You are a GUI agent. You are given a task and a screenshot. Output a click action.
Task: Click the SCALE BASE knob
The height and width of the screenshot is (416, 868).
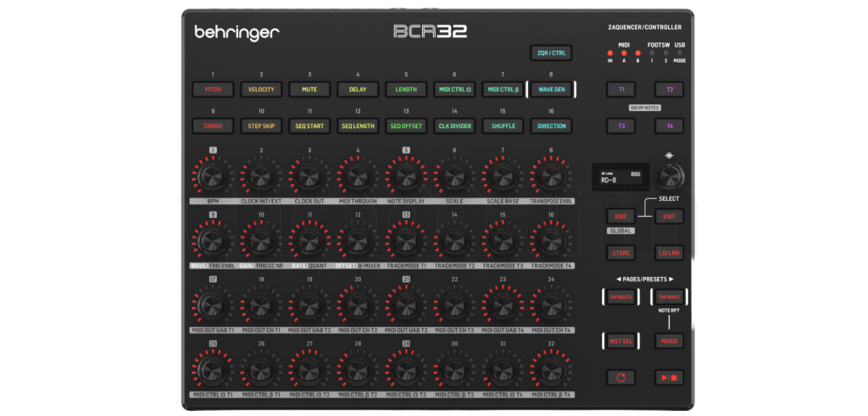[x=503, y=176]
